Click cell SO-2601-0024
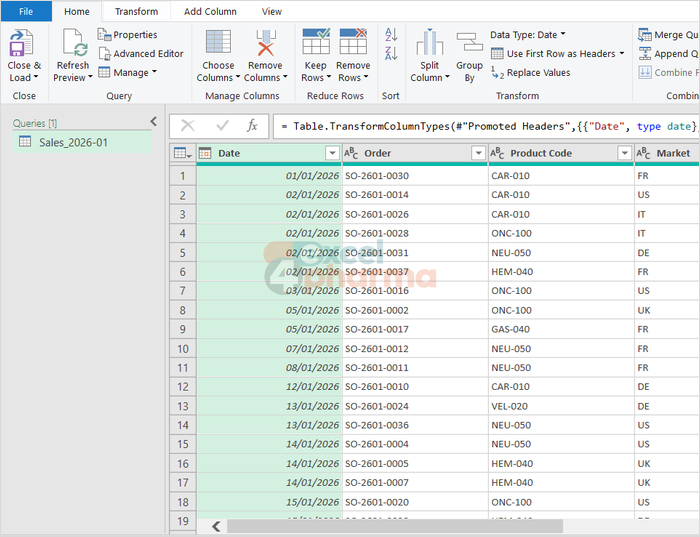 [x=415, y=406]
